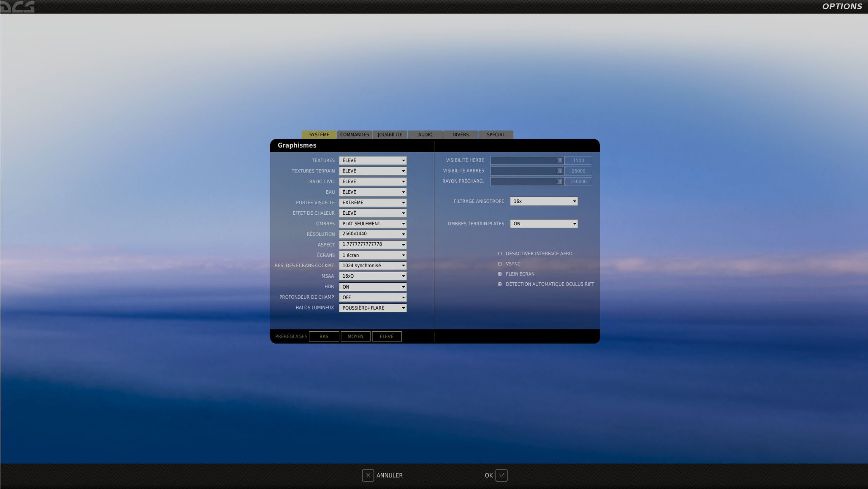This screenshot has width=868, height=489.
Task: Expand the OMBRES dropdown
Action: (x=372, y=224)
